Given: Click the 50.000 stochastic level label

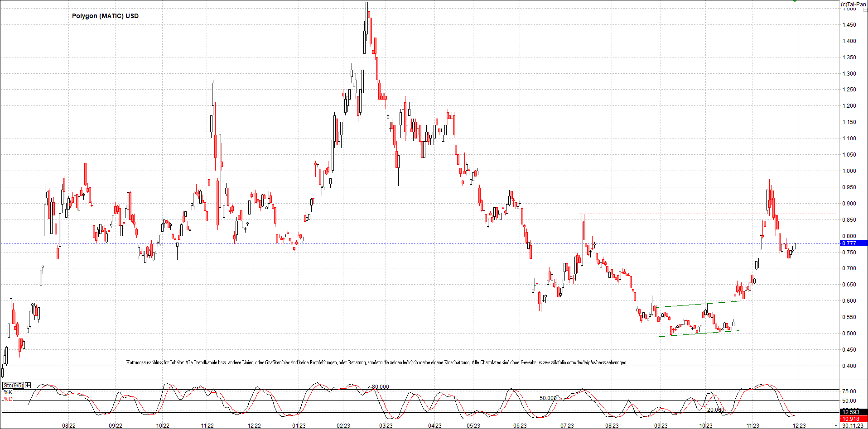Looking at the screenshot, I should pos(548,398).
